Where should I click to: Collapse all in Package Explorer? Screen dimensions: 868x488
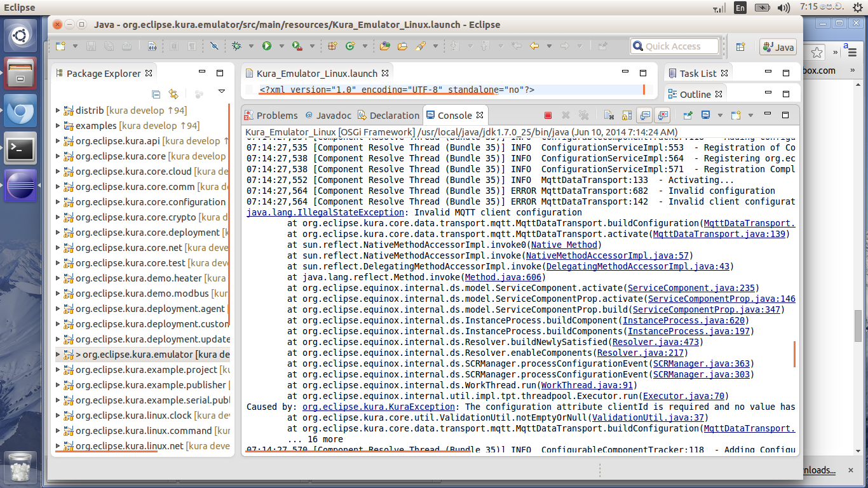tap(156, 94)
